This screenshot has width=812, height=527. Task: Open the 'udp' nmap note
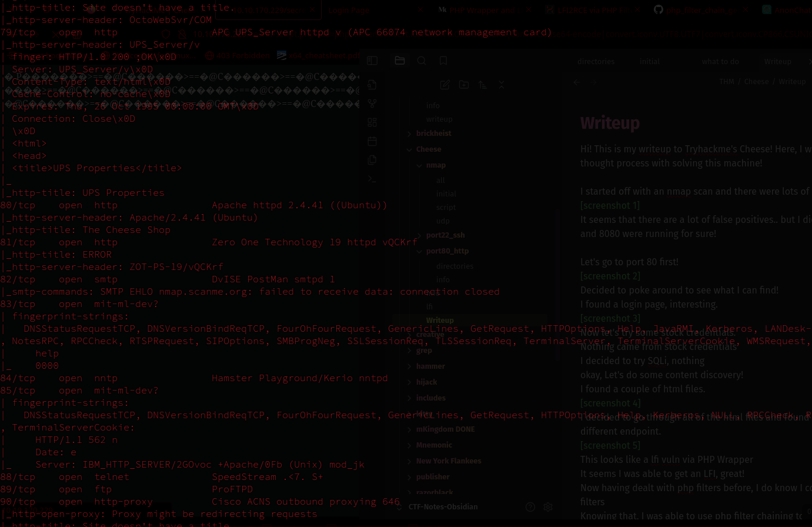pos(443,221)
